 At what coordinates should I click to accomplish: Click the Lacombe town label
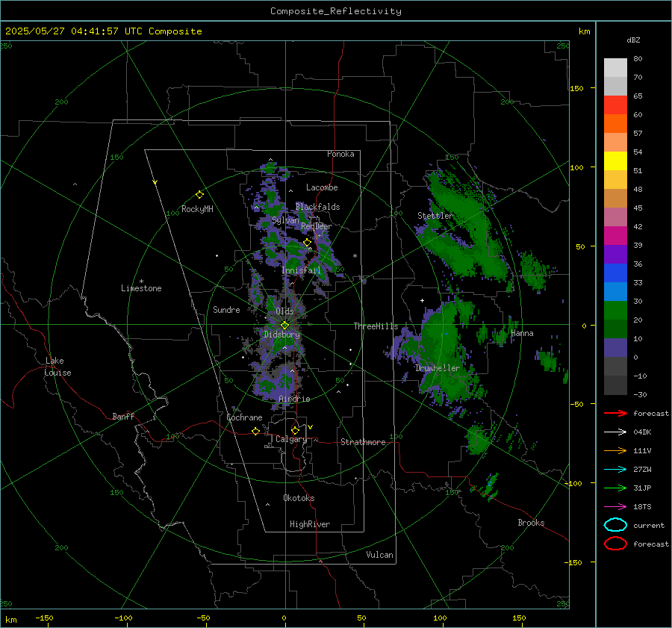tap(322, 187)
